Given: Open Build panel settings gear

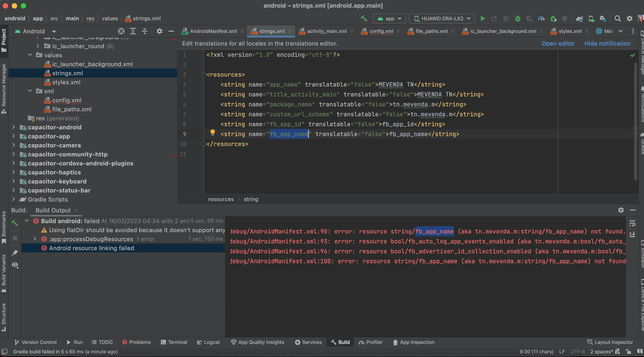Looking at the screenshot, I should (621, 210).
